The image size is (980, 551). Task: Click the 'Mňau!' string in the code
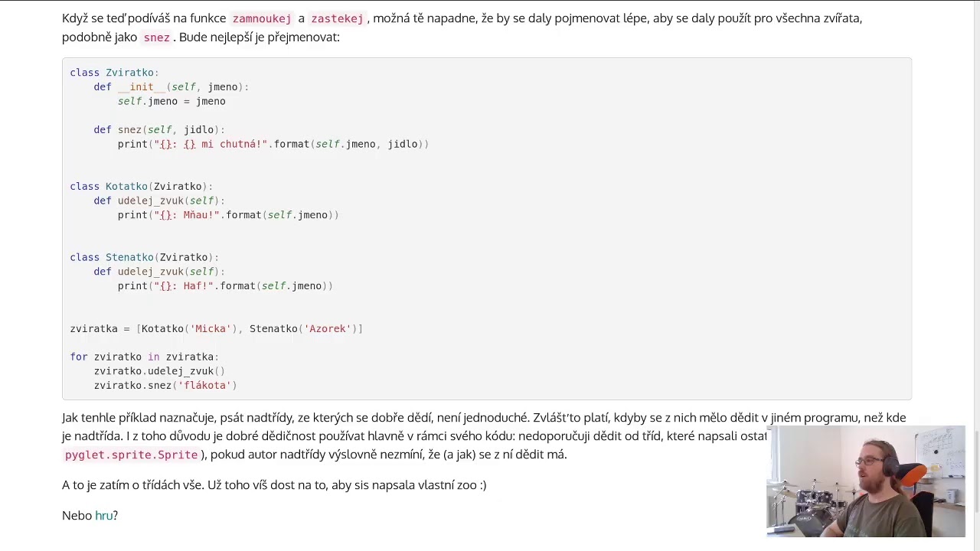tap(201, 215)
